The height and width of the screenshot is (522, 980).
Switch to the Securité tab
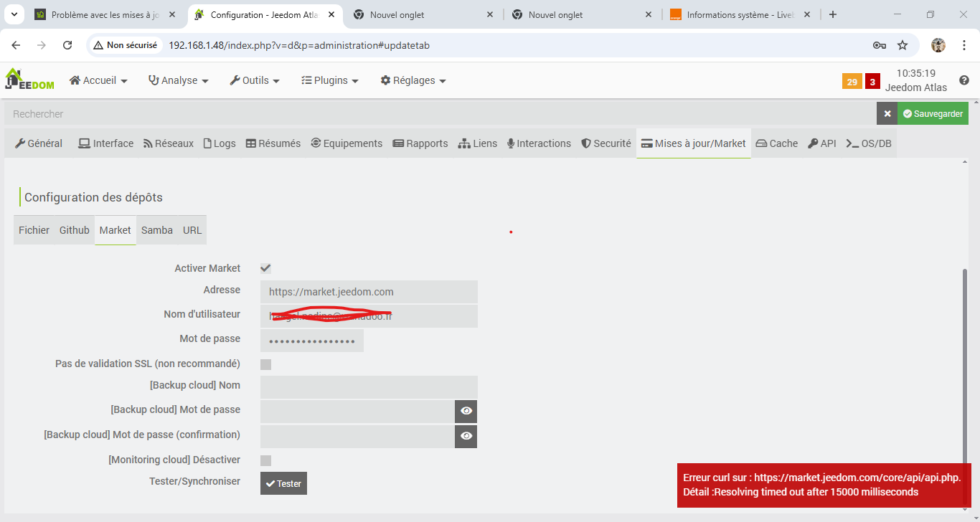pos(606,143)
